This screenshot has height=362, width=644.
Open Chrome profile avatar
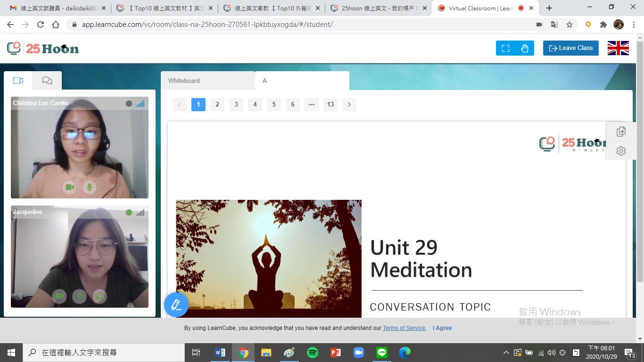[619, 25]
